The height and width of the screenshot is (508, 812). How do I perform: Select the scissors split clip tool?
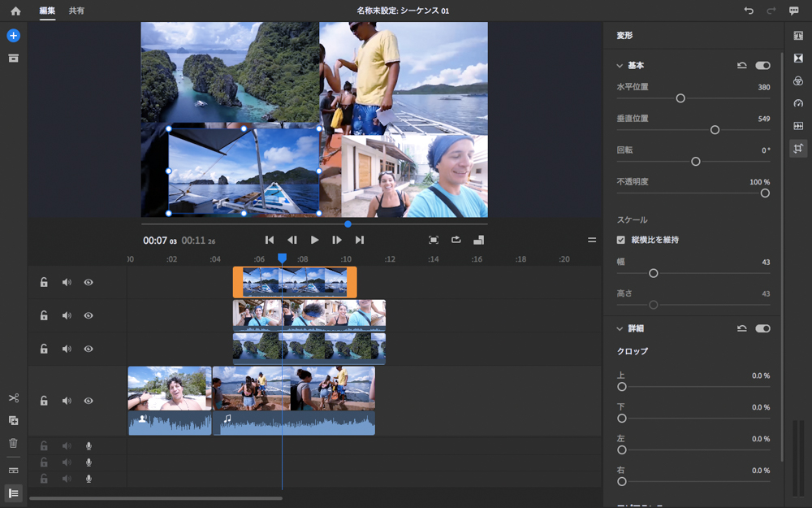point(13,398)
